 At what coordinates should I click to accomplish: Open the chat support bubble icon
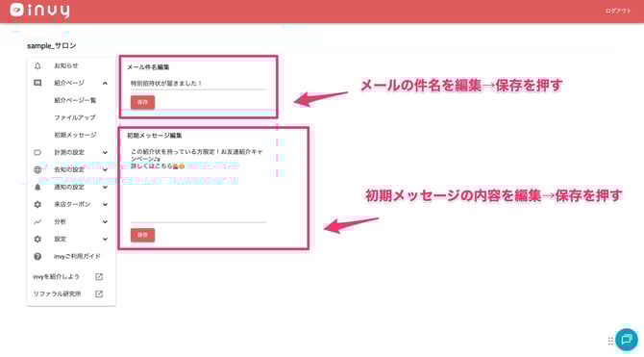coord(627,340)
